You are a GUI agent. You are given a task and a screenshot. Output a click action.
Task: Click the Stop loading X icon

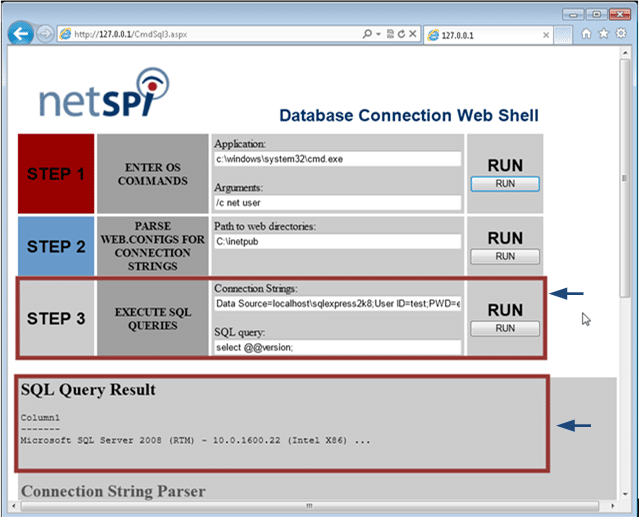(x=413, y=34)
